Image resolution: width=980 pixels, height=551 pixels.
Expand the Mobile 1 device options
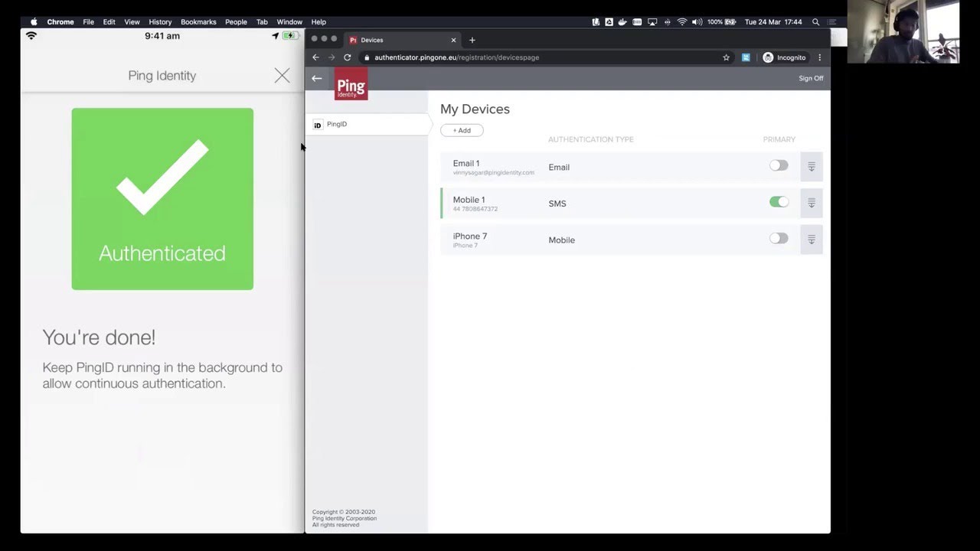[x=812, y=203]
